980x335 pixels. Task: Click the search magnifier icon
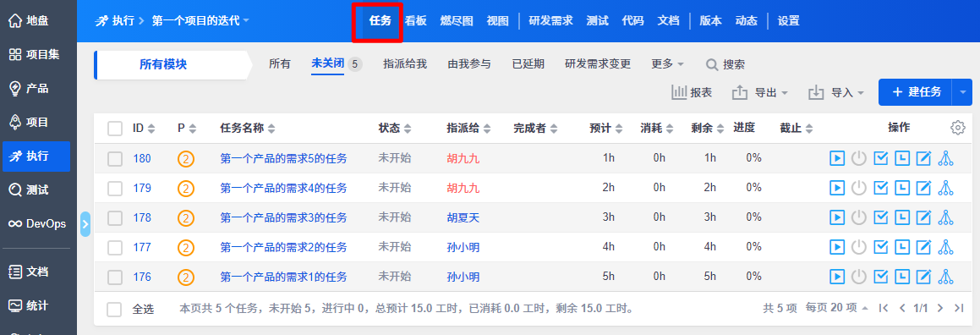click(712, 64)
